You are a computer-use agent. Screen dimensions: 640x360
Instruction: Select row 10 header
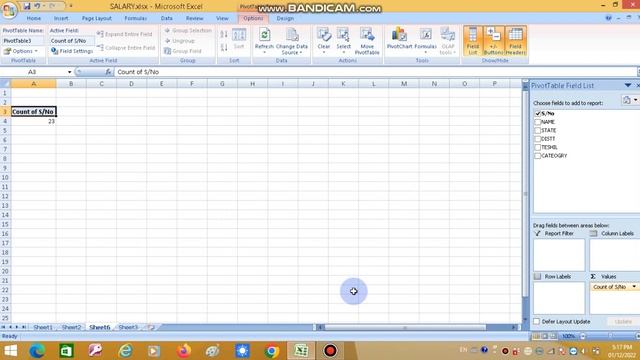point(5,178)
